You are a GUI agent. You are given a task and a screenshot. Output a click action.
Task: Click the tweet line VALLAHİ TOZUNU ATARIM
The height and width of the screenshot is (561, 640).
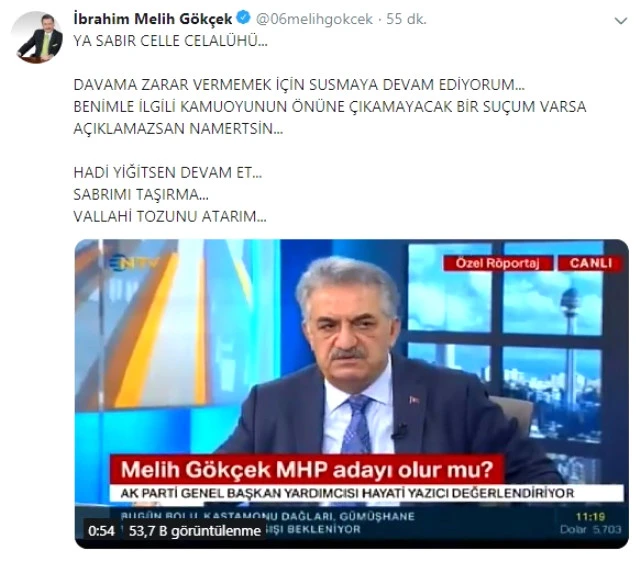170,216
